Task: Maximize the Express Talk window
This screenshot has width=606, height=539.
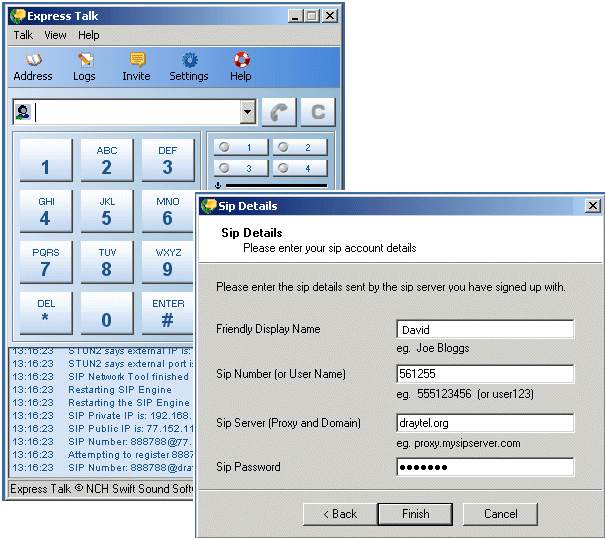Action: [311, 16]
